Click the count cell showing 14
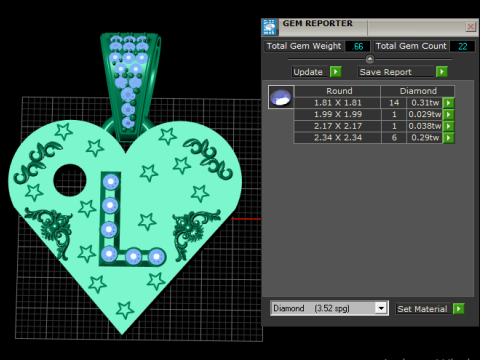The height and width of the screenshot is (360, 480). [394, 103]
